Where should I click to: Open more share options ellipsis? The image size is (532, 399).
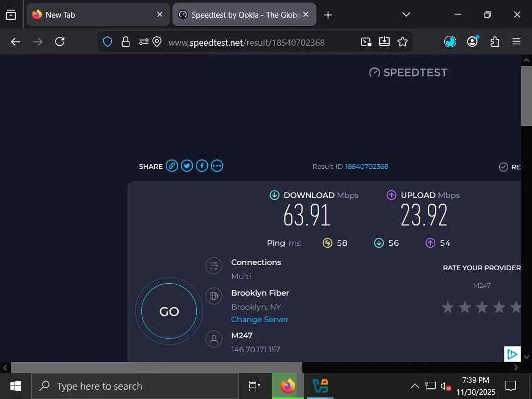click(x=217, y=166)
